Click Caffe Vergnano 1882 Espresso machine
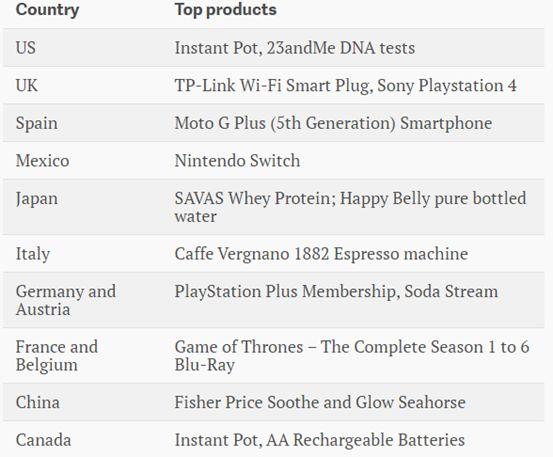This screenshot has height=457, width=553. (321, 254)
